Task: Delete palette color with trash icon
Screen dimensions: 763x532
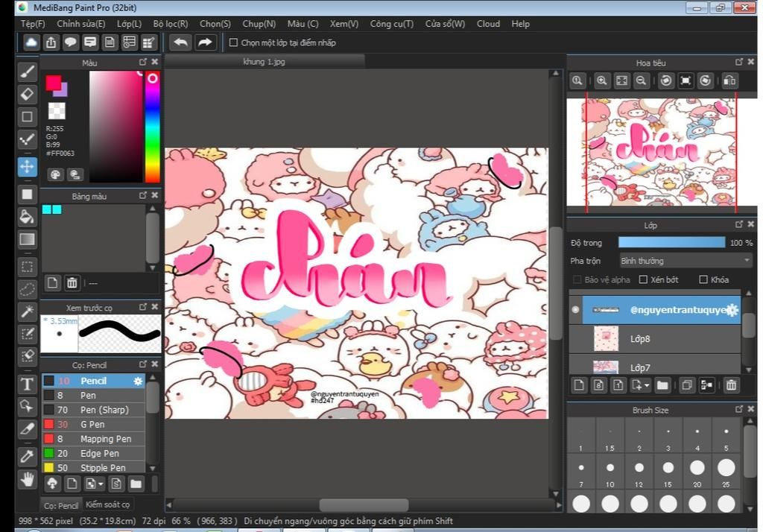Action: click(x=72, y=283)
